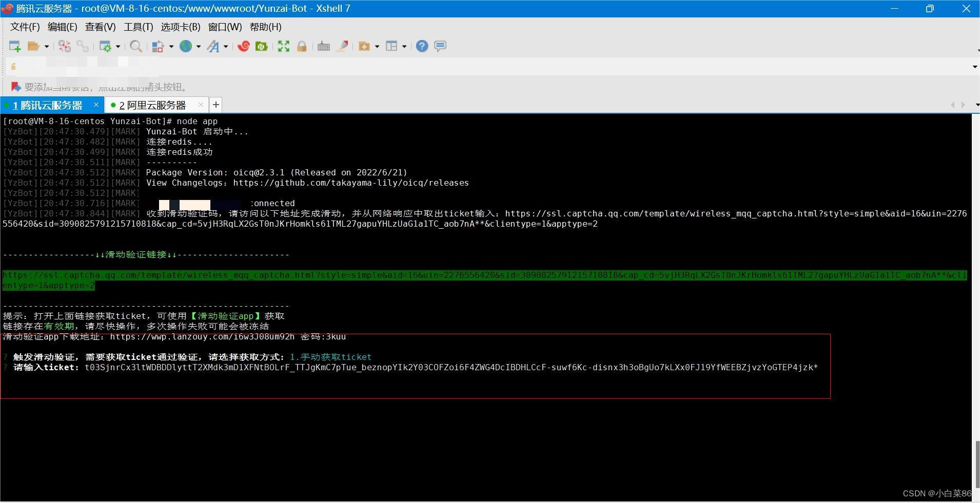The width and height of the screenshot is (980, 503).
Task: Open the 窗口(W) menu
Action: click(225, 27)
